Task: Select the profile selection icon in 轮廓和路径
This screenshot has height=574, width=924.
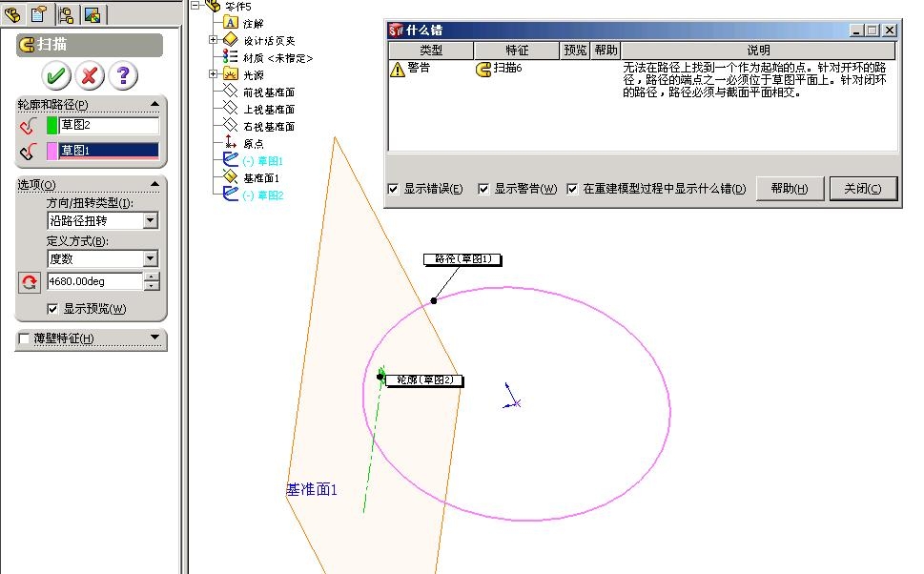Action: click(x=27, y=125)
